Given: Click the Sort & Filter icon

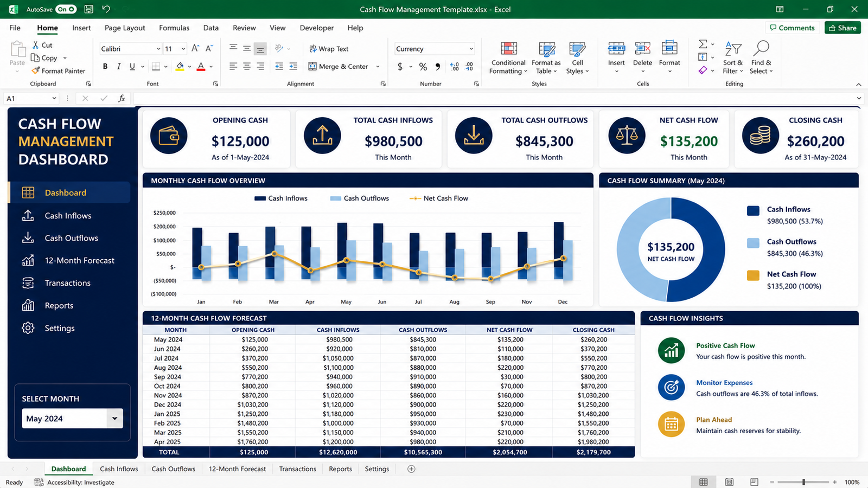Looking at the screenshot, I should [733, 49].
